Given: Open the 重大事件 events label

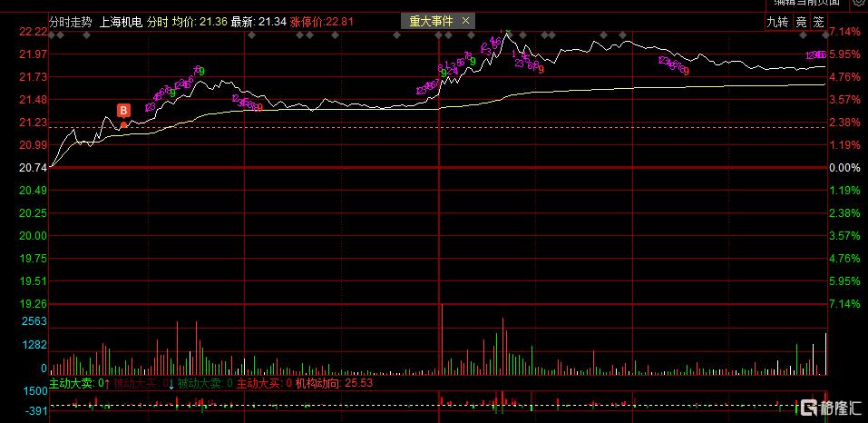Looking at the screenshot, I should [431, 21].
